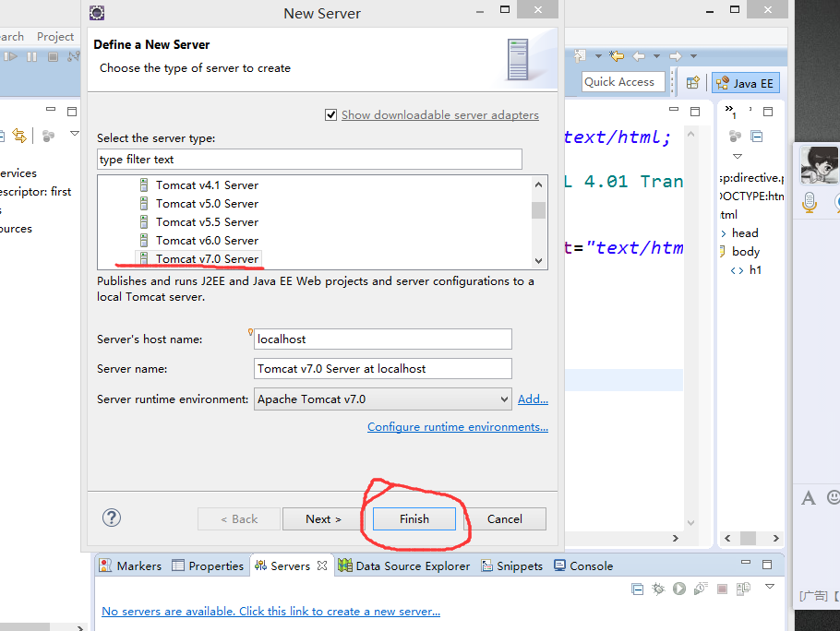Viewport: 840px width, 631px height.
Task: Click outline collapse-all icon
Action: pos(756,137)
